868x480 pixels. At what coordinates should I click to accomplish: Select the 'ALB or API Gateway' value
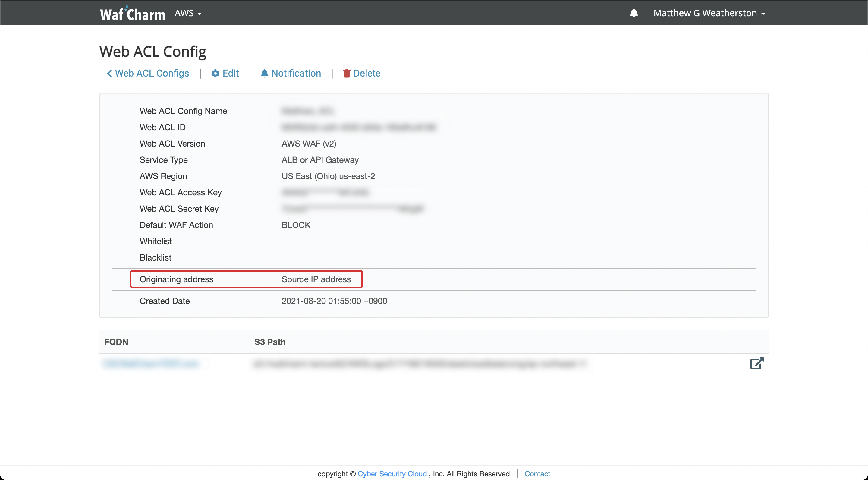click(320, 160)
